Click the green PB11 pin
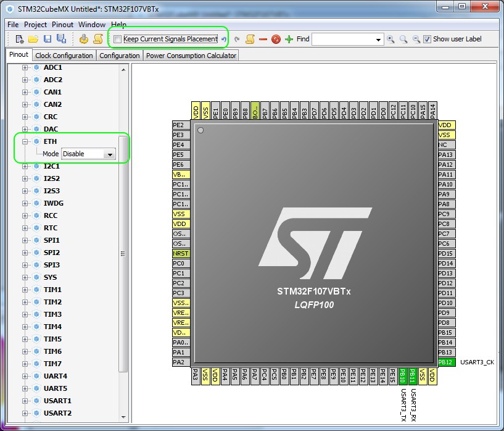 tap(413, 376)
